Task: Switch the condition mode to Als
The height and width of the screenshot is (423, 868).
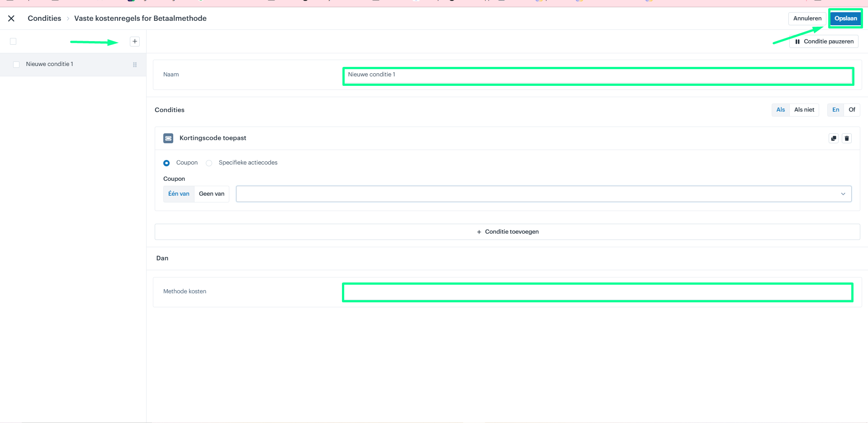Action: (781, 110)
